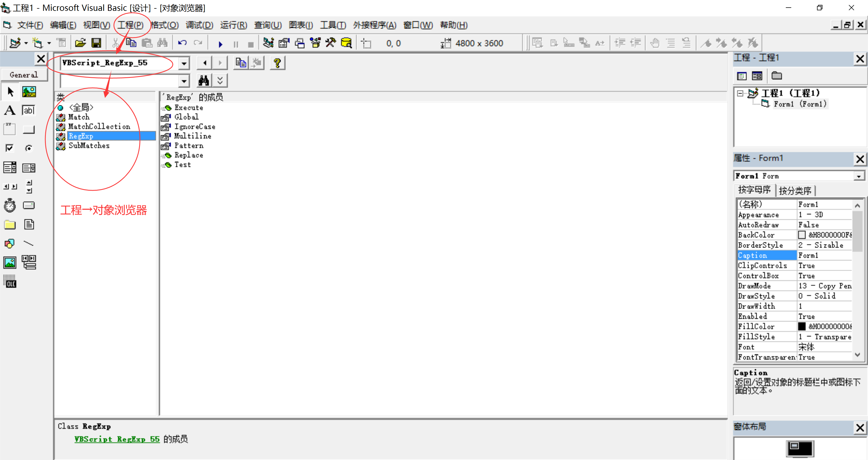868x460 pixels.
Task: Select the Timer control in toolbox
Action: pyautogui.click(x=10, y=205)
